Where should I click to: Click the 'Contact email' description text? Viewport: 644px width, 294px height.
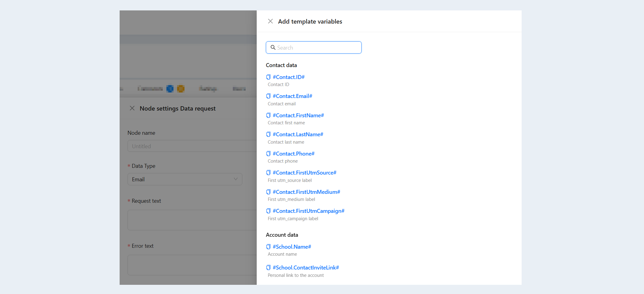[282, 104]
